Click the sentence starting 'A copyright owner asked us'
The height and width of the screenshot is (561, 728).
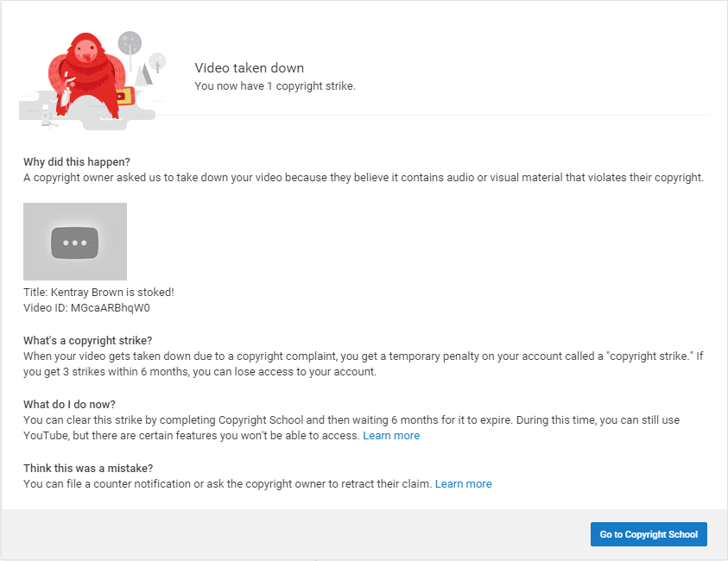pos(364,178)
